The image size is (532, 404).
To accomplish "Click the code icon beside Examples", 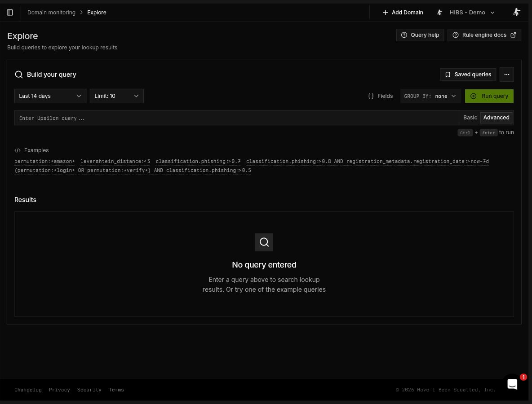I will point(18,150).
